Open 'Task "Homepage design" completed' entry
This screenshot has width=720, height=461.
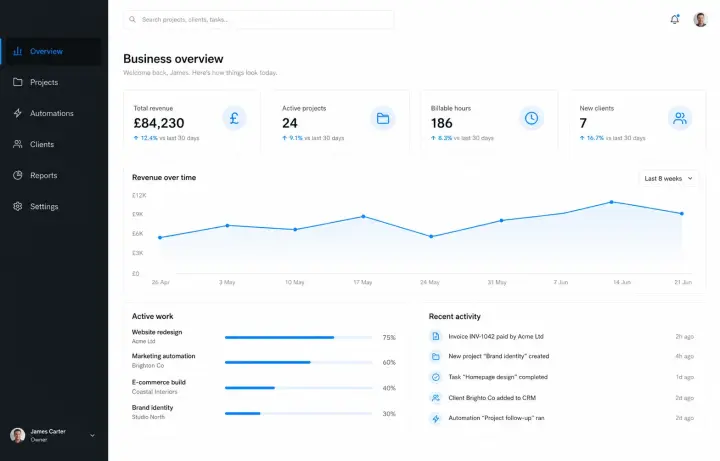click(498, 377)
